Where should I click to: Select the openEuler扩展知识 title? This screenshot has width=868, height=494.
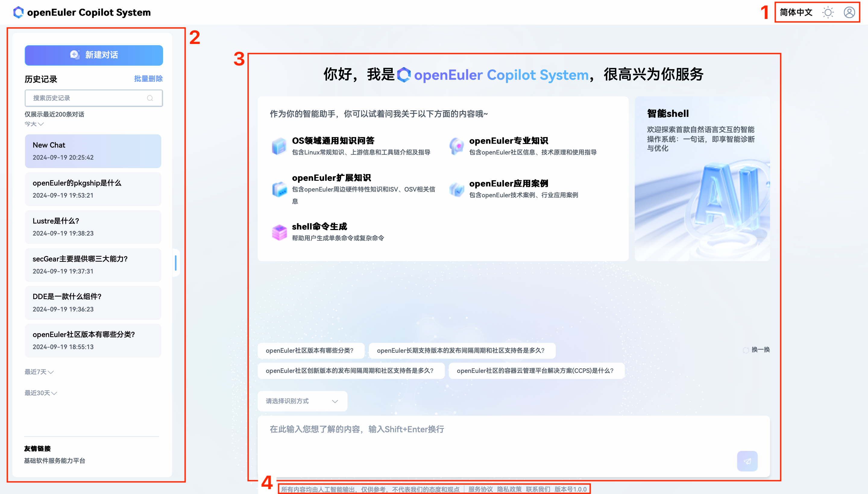point(331,177)
